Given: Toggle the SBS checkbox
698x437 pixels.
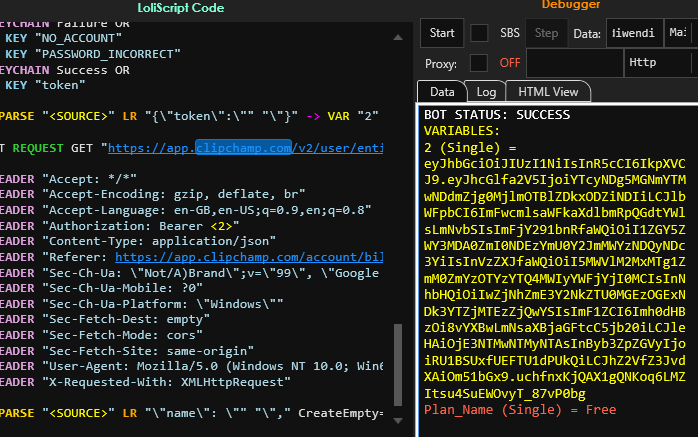Looking at the screenshot, I should 479,33.
